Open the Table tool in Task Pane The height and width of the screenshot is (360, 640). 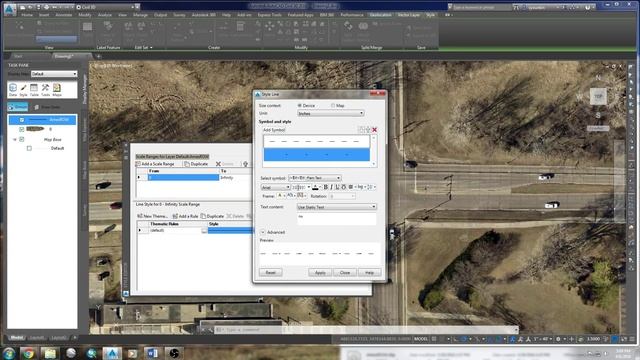(34, 90)
